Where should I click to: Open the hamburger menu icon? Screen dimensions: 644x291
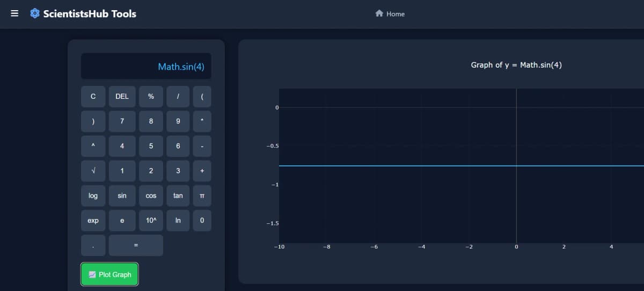(x=14, y=13)
